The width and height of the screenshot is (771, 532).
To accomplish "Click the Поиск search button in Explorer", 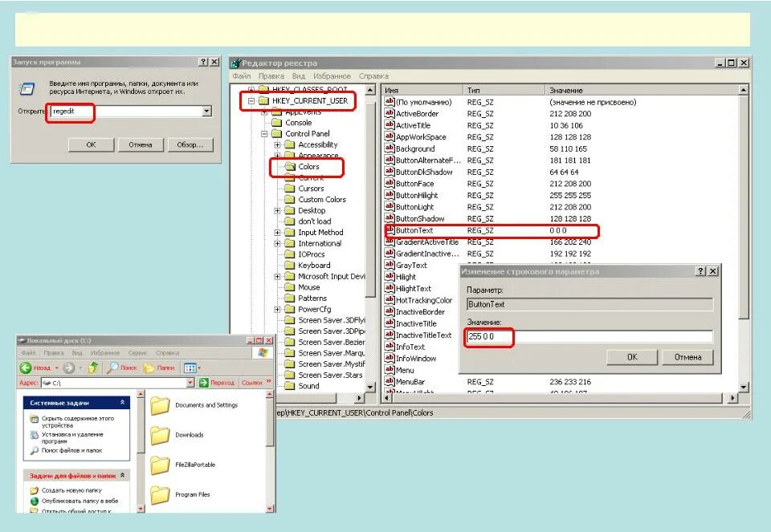I will (122, 368).
